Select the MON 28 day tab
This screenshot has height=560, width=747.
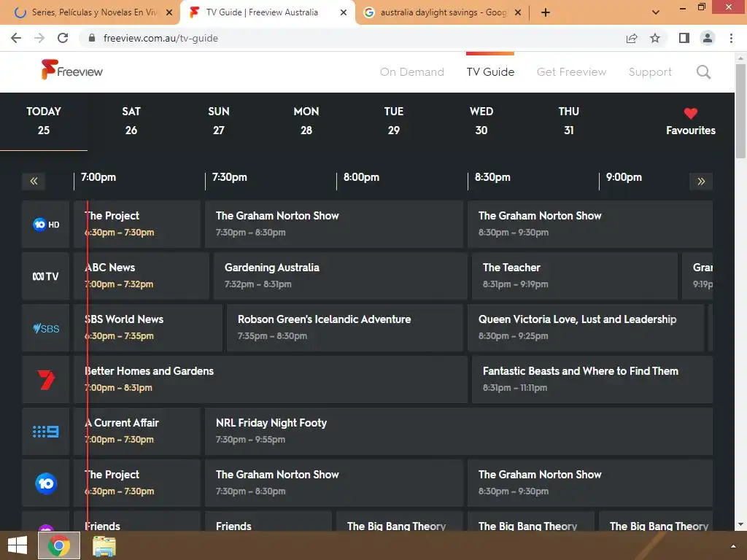(306, 121)
